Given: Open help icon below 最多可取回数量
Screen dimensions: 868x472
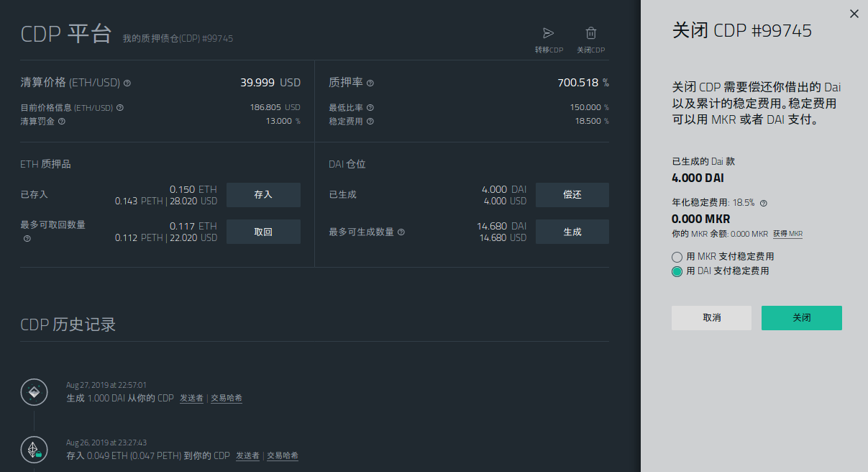Looking at the screenshot, I should pyautogui.click(x=27, y=238).
